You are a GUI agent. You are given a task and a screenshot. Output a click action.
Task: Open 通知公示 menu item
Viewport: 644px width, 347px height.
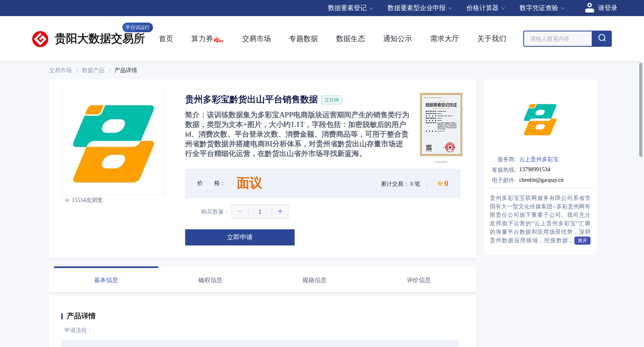pos(398,39)
